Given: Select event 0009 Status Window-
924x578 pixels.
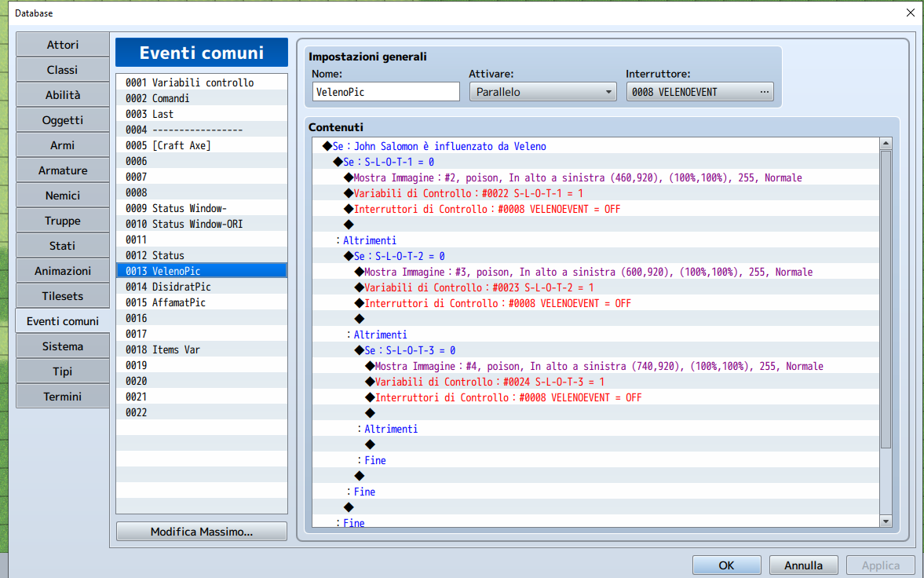Looking at the screenshot, I should pyautogui.click(x=202, y=208).
